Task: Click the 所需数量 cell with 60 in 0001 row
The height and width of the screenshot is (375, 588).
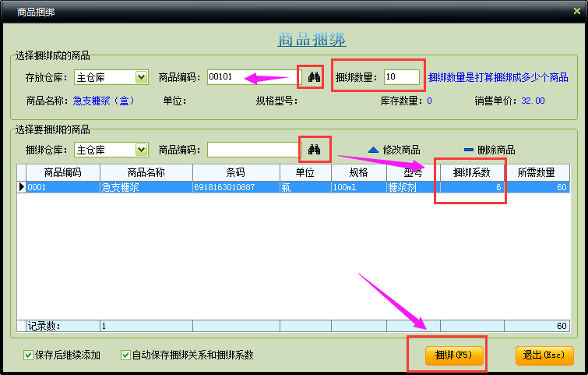Action: [537, 187]
